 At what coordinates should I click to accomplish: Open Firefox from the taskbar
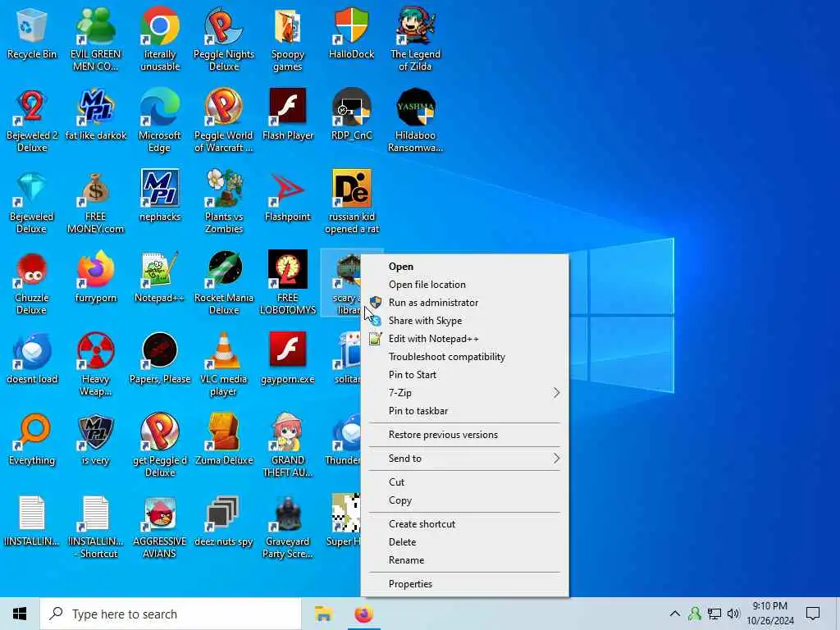click(363, 614)
